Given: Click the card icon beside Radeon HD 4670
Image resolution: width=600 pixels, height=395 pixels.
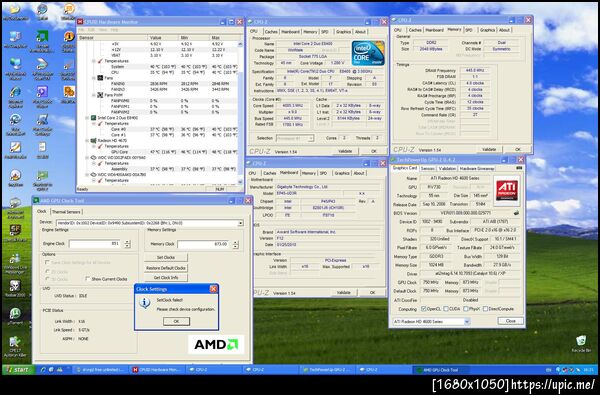Looking at the screenshot, I should coord(93,140).
